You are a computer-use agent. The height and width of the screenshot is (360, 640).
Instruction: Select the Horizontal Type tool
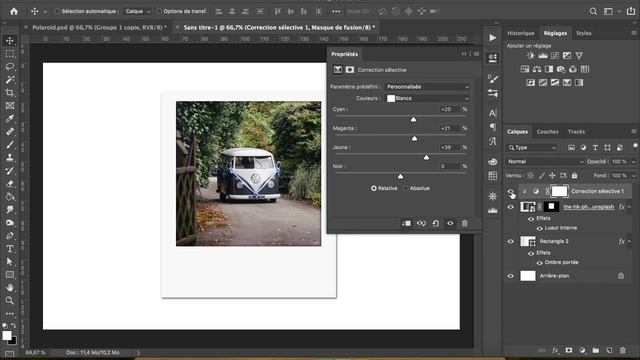tap(10, 249)
